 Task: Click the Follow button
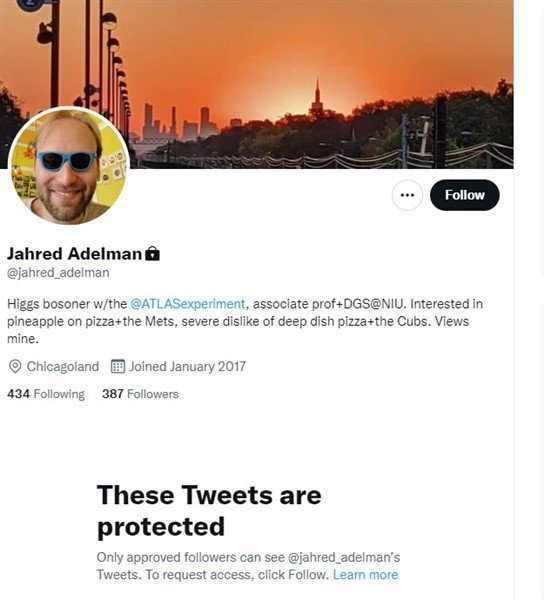(x=464, y=195)
